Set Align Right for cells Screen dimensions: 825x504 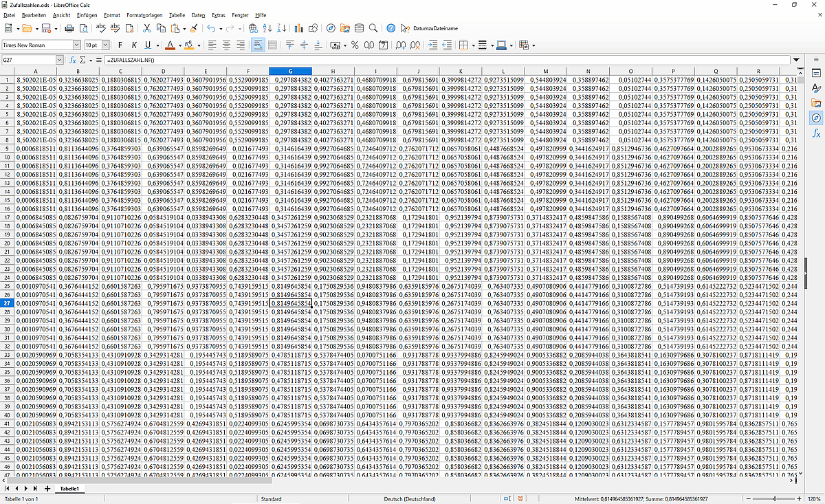point(241,45)
